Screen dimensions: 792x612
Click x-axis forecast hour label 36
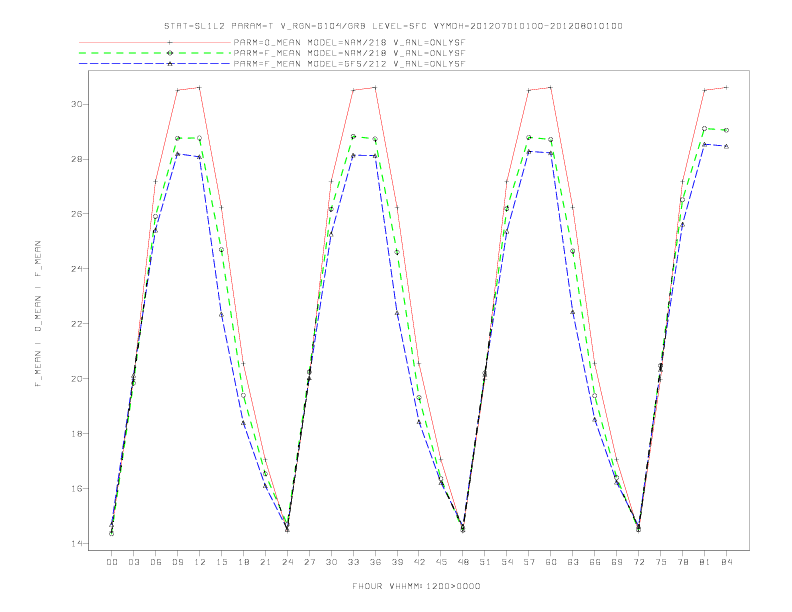[375, 562]
